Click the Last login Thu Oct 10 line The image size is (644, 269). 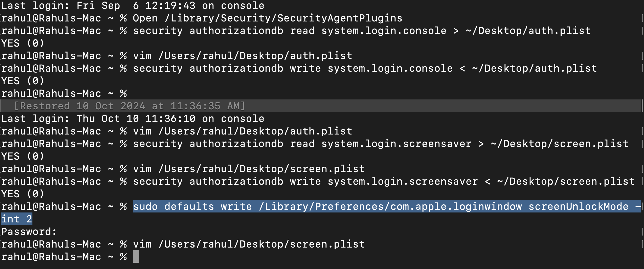[x=133, y=119]
